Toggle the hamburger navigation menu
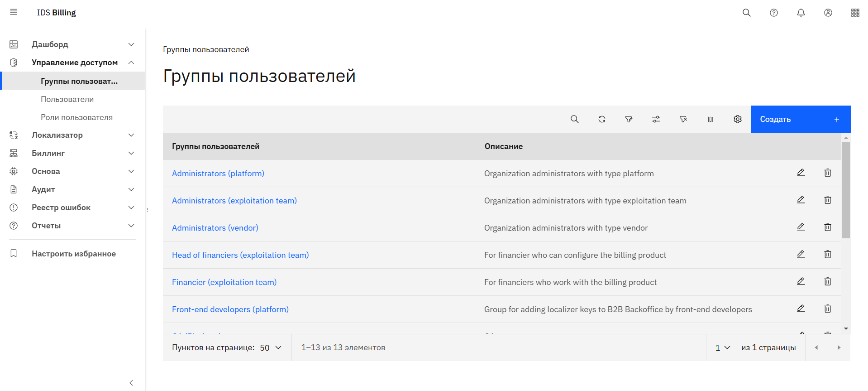Viewport: 868px width, 391px height. tap(14, 12)
